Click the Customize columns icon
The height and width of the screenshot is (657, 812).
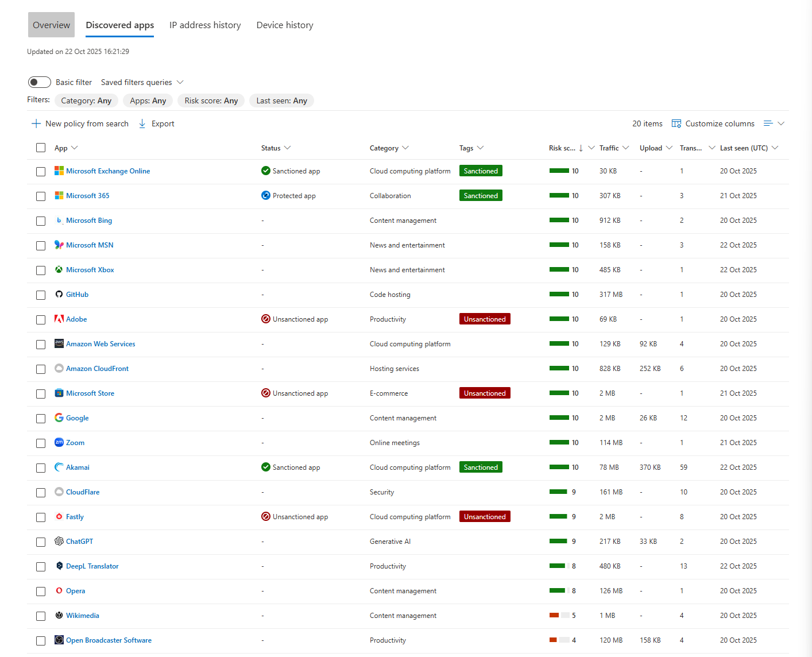tap(676, 123)
